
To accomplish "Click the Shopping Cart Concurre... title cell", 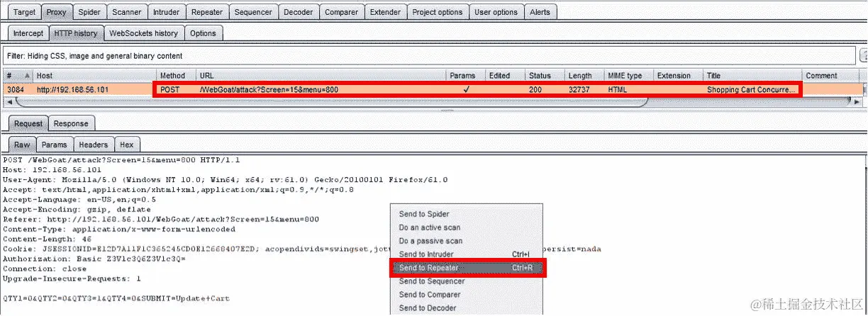I will tap(751, 90).
